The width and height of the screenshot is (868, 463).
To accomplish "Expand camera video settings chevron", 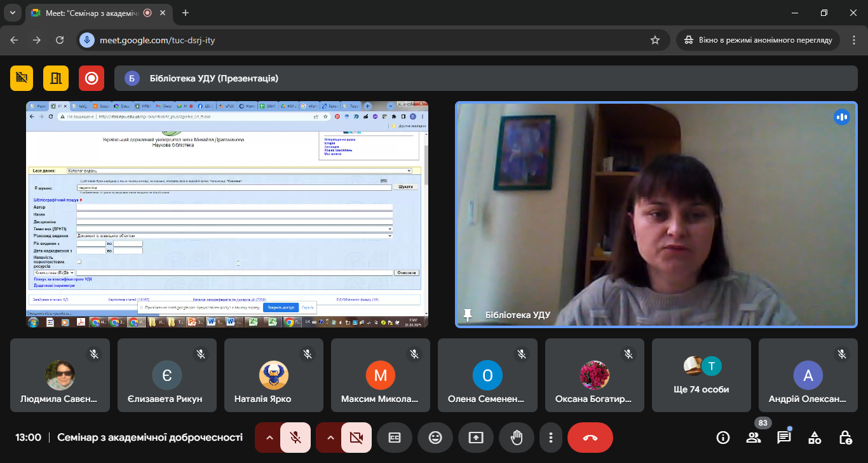I will [x=329, y=438].
